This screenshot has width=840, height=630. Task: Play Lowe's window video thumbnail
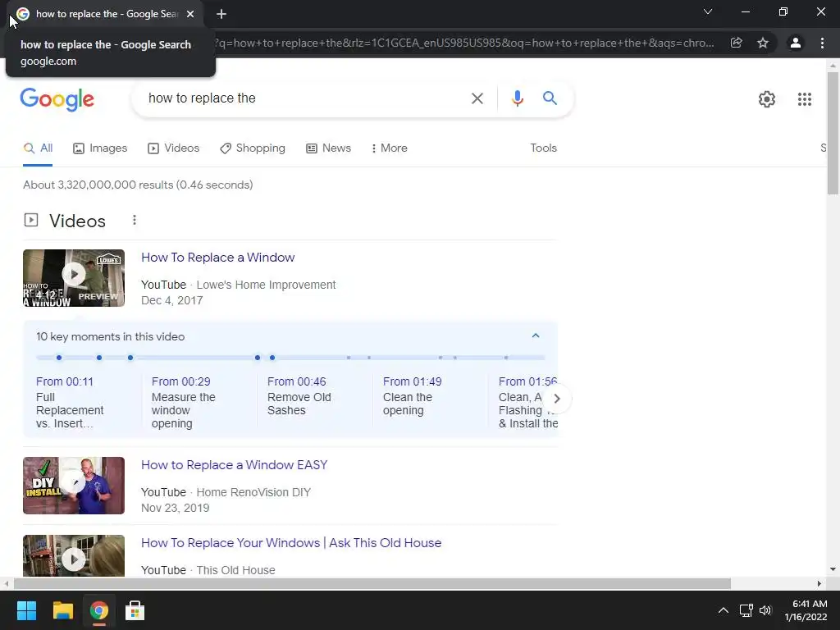click(74, 278)
